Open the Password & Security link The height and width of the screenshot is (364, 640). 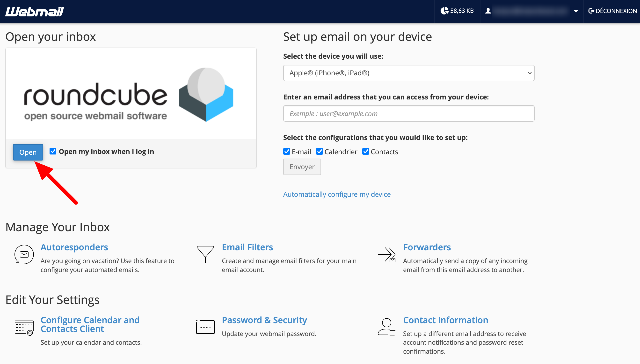(264, 320)
